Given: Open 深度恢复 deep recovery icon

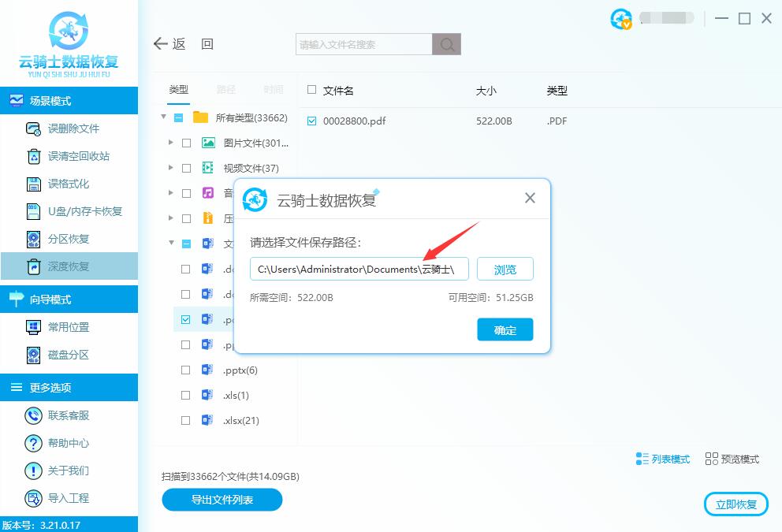Looking at the screenshot, I should coord(33,266).
